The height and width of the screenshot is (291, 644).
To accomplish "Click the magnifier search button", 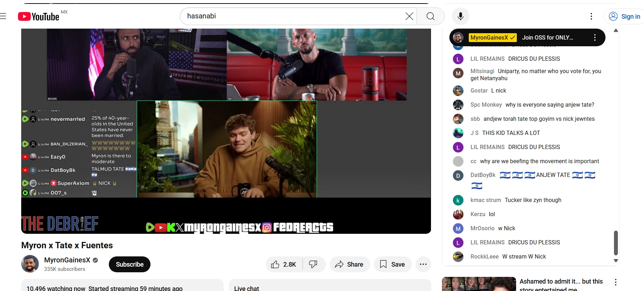I will (430, 16).
